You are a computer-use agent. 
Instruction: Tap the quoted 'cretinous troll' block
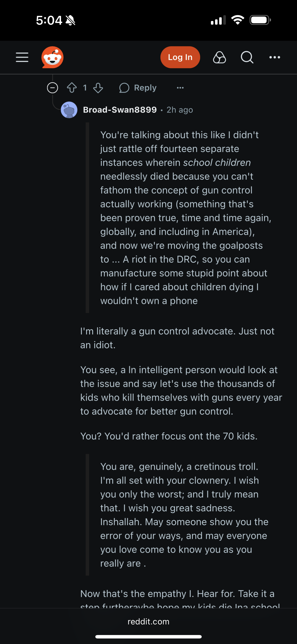coord(179,515)
